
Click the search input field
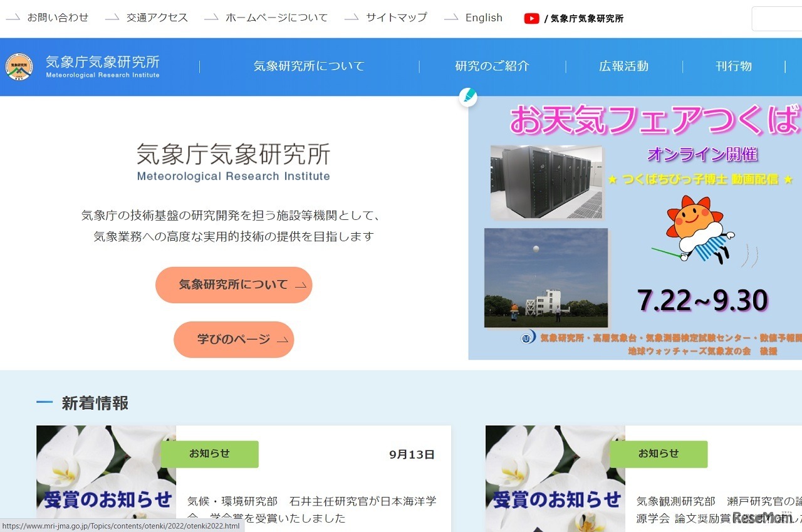777,19
